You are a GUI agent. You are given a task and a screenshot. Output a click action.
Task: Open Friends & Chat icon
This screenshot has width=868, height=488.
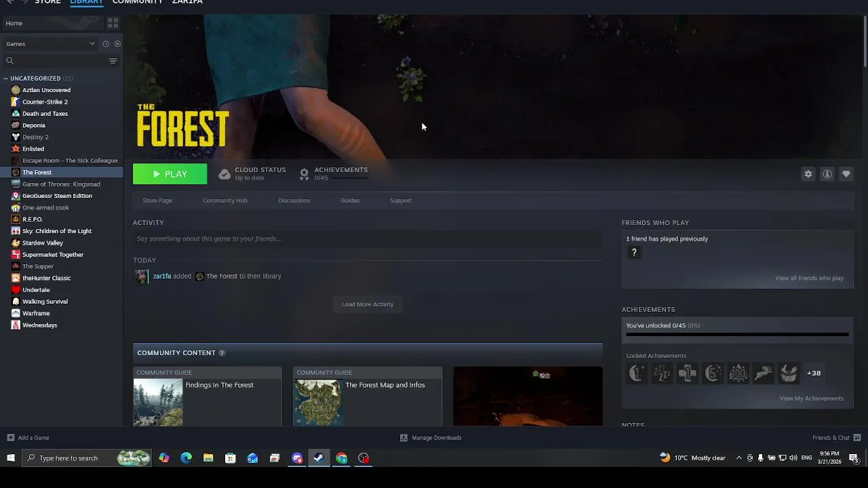click(x=857, y=438)
